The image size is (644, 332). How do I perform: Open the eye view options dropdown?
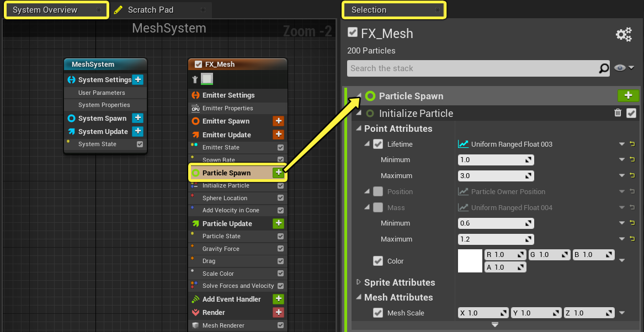click(624, 68)
